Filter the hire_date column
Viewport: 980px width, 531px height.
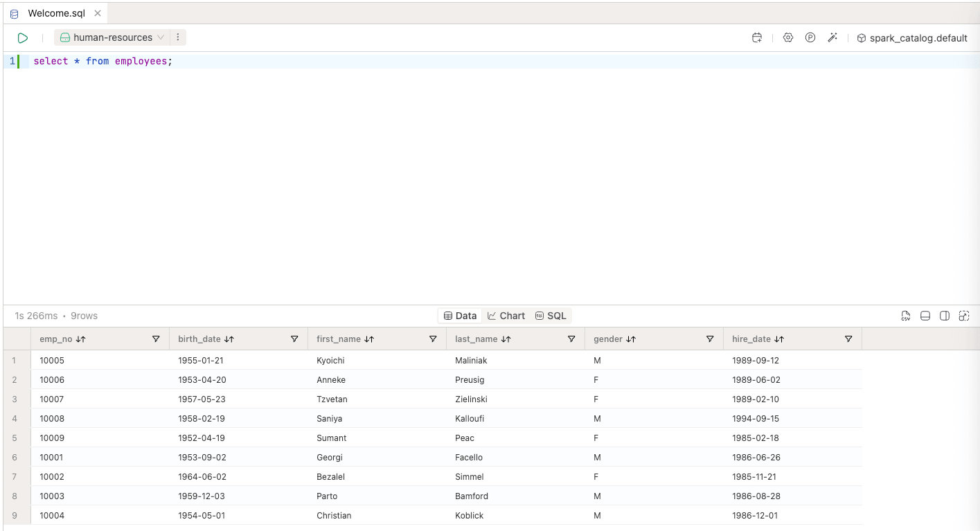point(848,339)
